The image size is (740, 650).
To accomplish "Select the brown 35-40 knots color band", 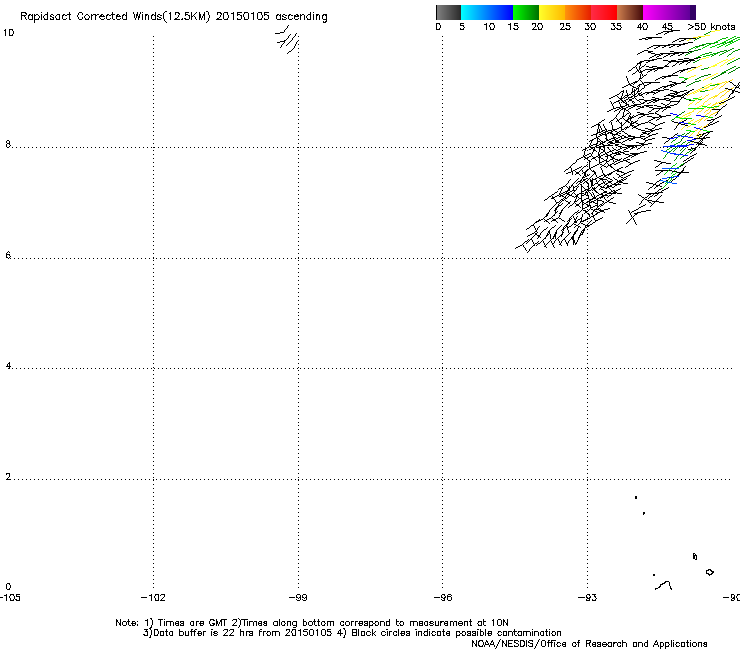I will click(x=630, y=12).
